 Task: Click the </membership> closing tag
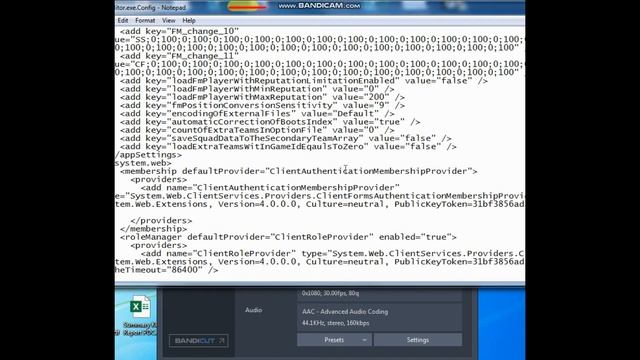[153, 229]
